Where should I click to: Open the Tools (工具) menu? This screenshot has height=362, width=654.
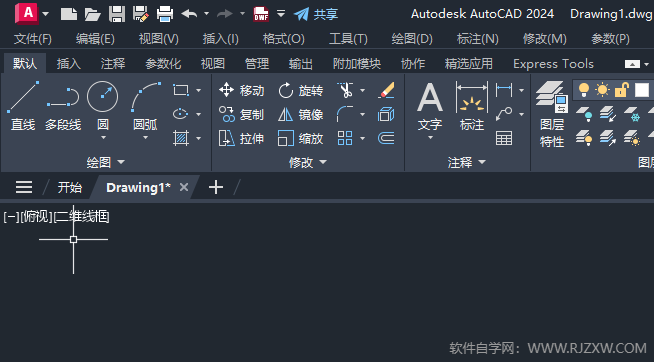click(348, 39)
